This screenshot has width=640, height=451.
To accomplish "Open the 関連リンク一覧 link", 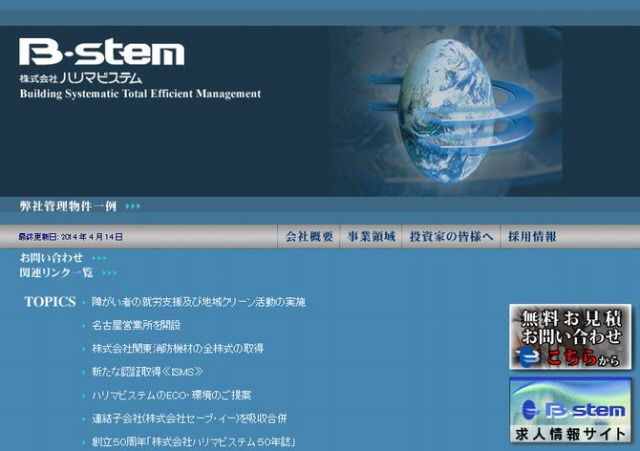I will 56,273.
